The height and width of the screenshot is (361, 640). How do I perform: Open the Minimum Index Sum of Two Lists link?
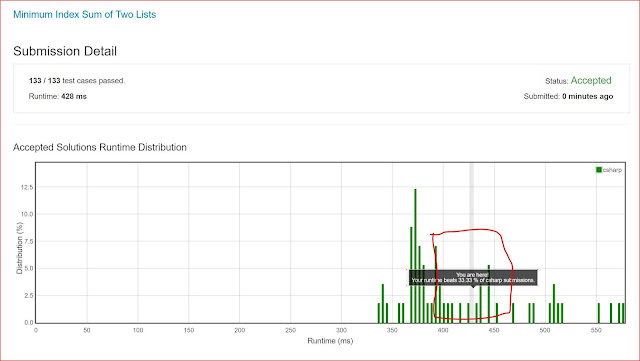[84, 14]
